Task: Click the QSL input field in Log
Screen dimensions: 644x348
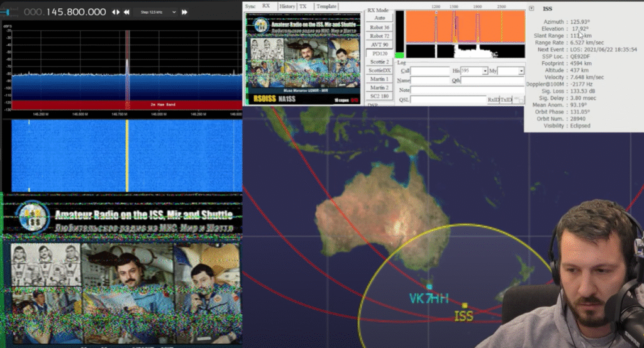Action: click(x=448, y=99)
